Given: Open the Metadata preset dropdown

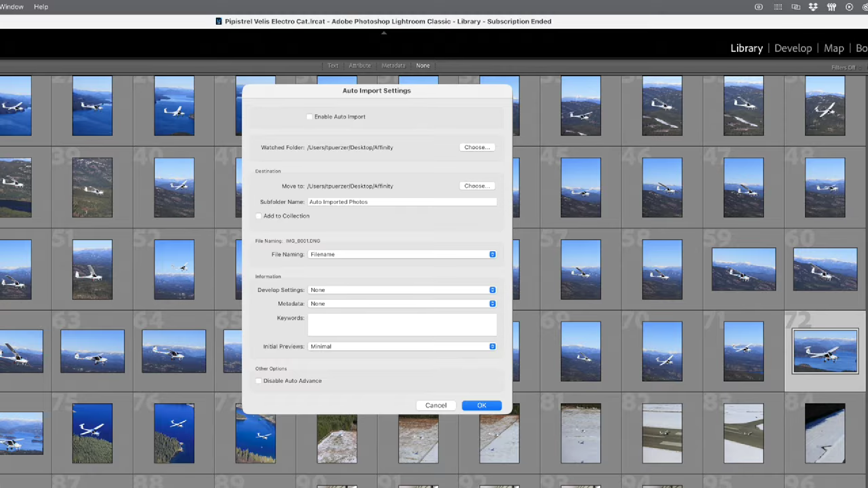Looking at the screenshot, I should (x=402, y=303).
